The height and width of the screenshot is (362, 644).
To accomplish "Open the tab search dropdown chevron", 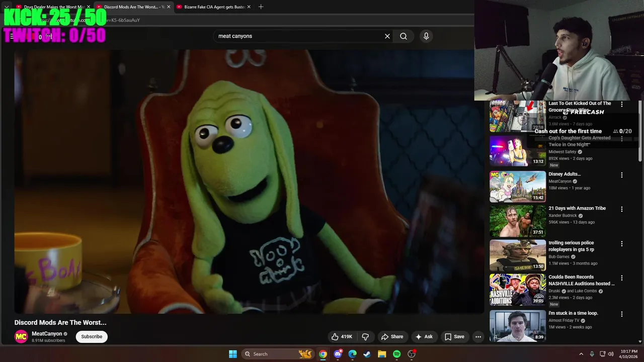I will pyautogui.click(x=7, y=7).
